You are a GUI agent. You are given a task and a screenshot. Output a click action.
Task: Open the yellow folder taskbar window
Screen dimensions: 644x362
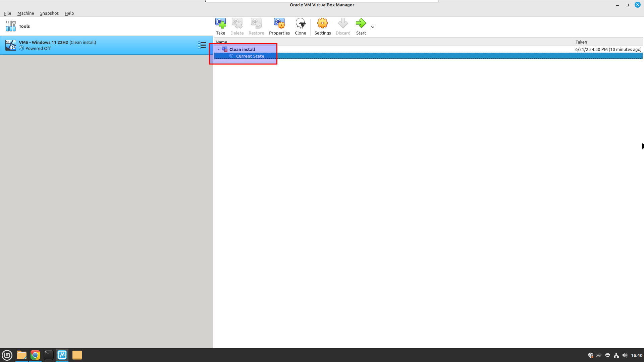coord(77,355)
